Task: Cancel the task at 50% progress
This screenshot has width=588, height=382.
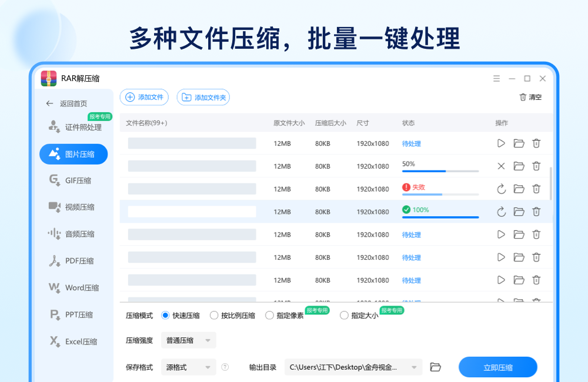Action: 500,166
